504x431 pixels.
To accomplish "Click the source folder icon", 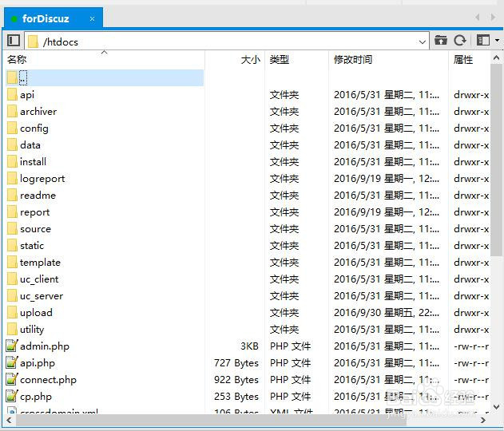I will point(12,228).
